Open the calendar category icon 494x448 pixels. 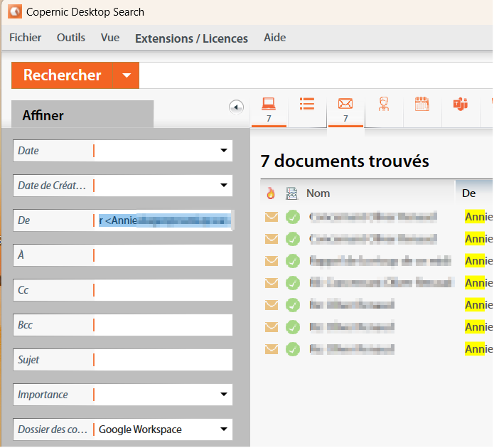(422, 105)
